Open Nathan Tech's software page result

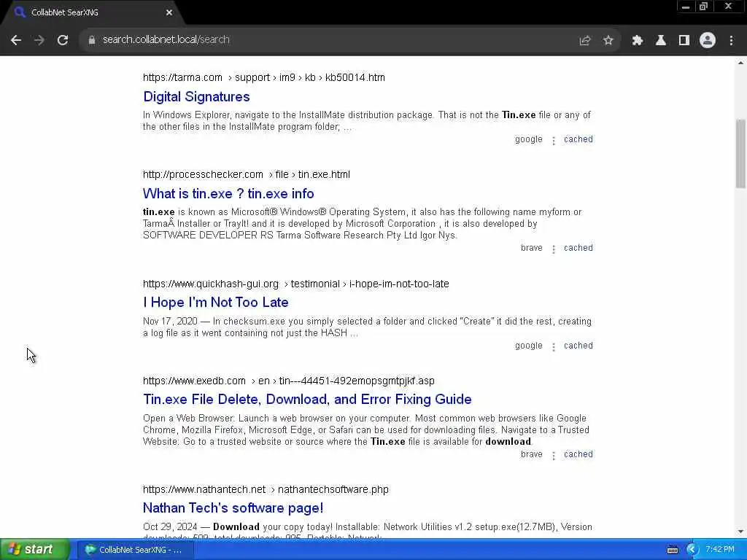pos(233,507)
